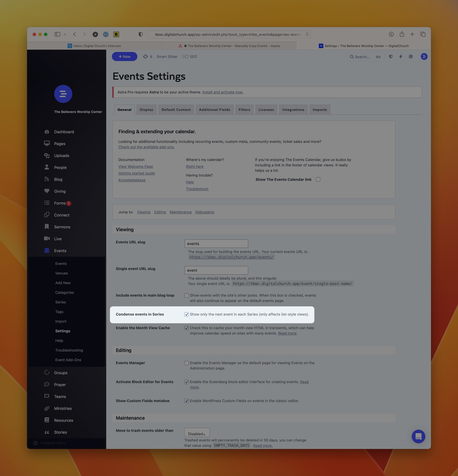Open the Intercom chat bubble
This screenshot has width=458, height=476.
418,436
